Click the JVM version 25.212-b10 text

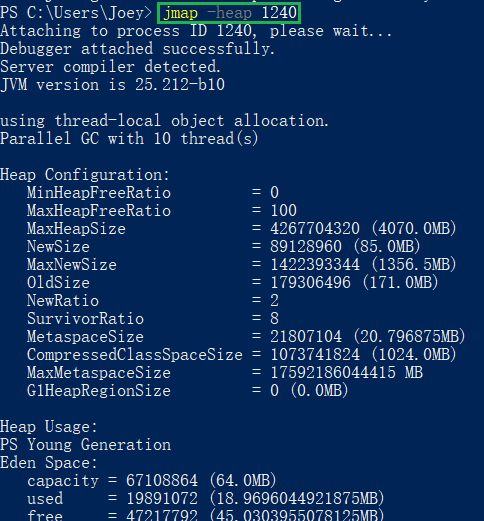pos(113,85)
